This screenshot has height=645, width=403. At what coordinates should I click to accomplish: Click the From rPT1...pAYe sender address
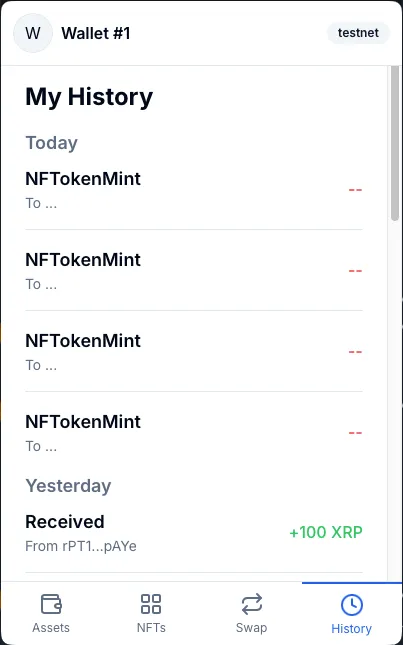81,546
